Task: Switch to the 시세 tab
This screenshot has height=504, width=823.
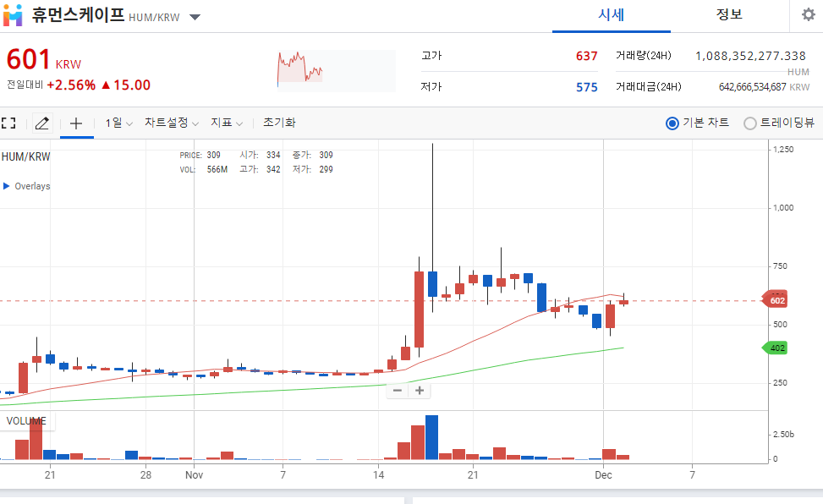Action: tap(611, 15)
